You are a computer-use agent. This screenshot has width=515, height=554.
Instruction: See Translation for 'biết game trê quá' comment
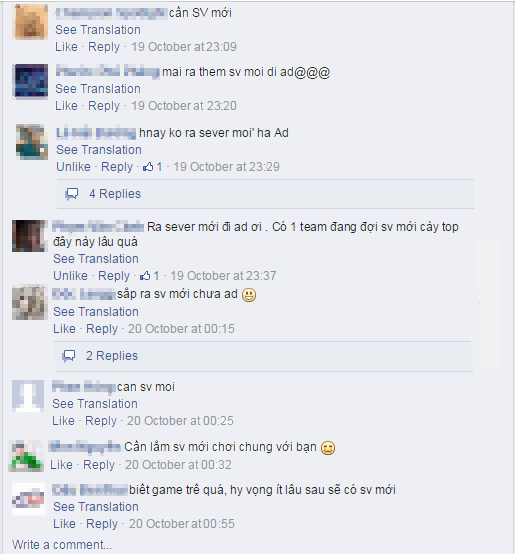[x=96, y=507]
